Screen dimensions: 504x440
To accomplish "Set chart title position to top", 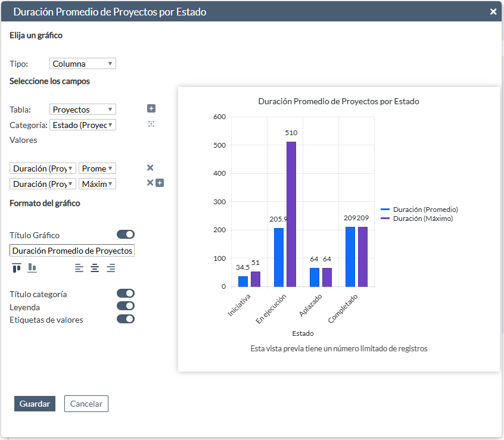I will [17, 268].
